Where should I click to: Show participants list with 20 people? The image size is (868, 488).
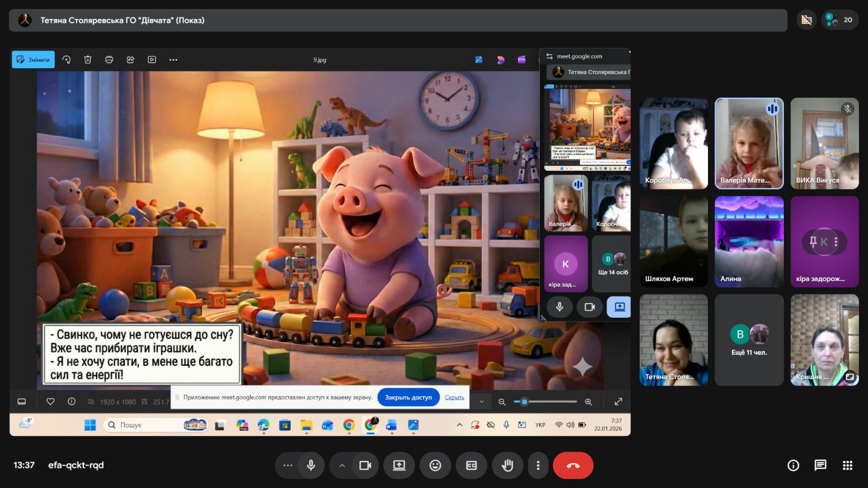tap(840, 20)
